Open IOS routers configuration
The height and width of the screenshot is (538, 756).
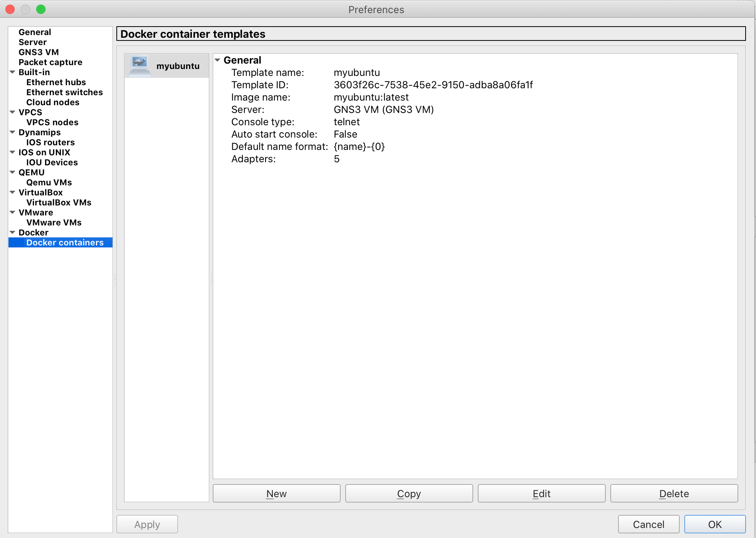[50, 142]
